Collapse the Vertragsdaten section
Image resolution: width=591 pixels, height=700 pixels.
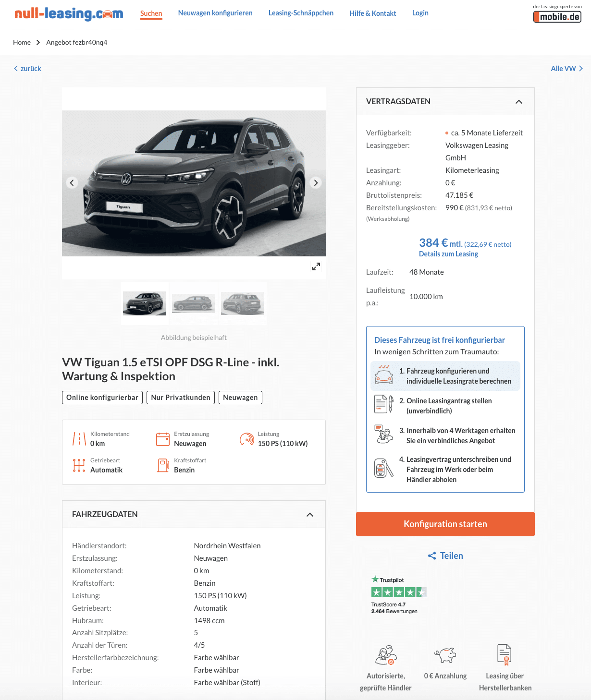(519, 102)
